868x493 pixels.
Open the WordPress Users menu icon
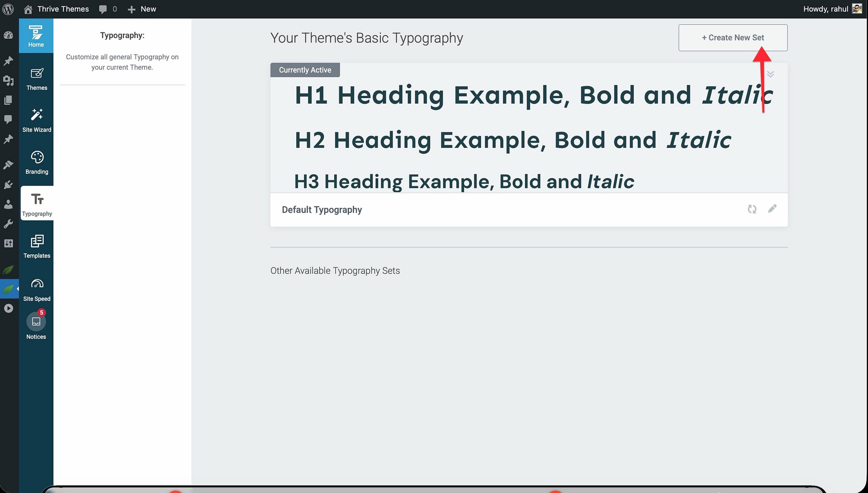pyautogui.click(x=8, y=205)
